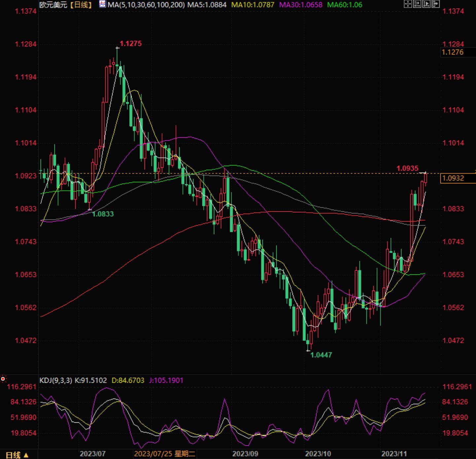Click the play-forward chart icon
Screen dimensions: 476x459
tap(426, 4)
